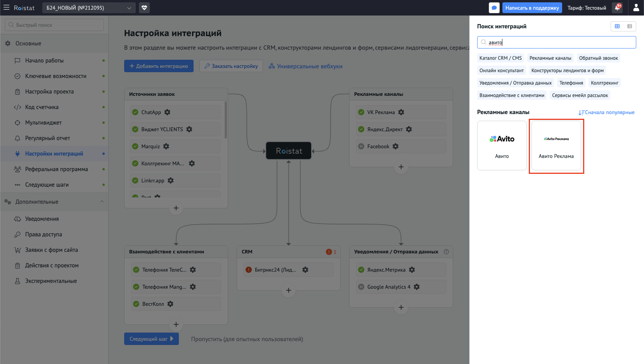Open settings gear for VK Реклама
The image size is (644, 364).
click(401, 112)
